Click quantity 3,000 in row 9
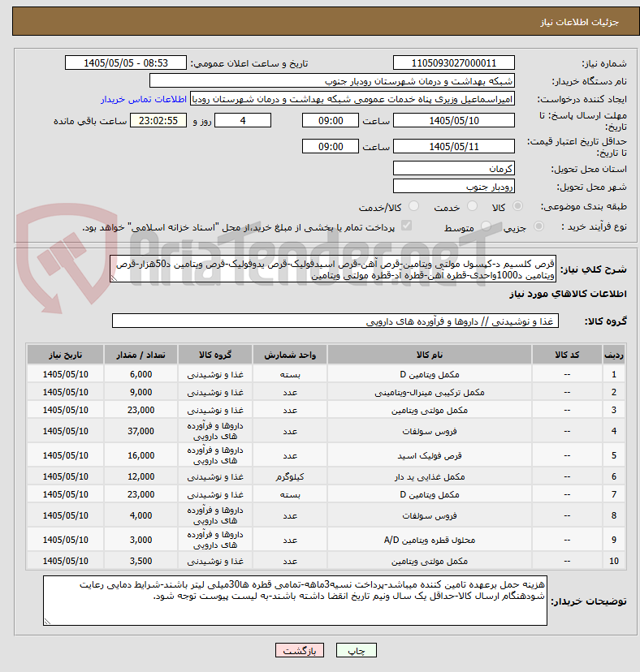640x672 pixels. click(141, 540)
